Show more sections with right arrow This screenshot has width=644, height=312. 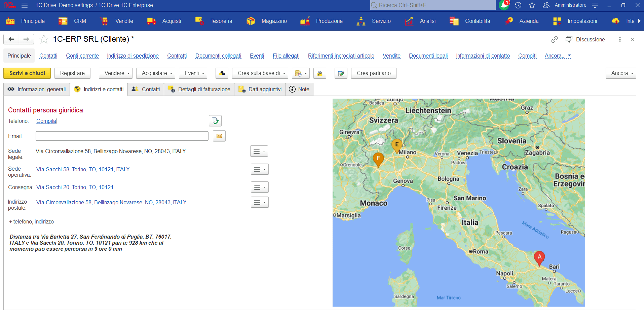(639, 21)
